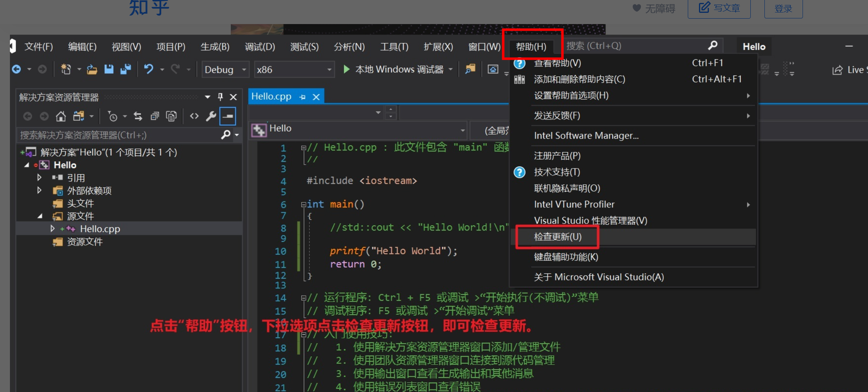This screenshot has width=868, height=392.
Task: Click the View Code angle-brackets icon
Action: coord(194,116)
